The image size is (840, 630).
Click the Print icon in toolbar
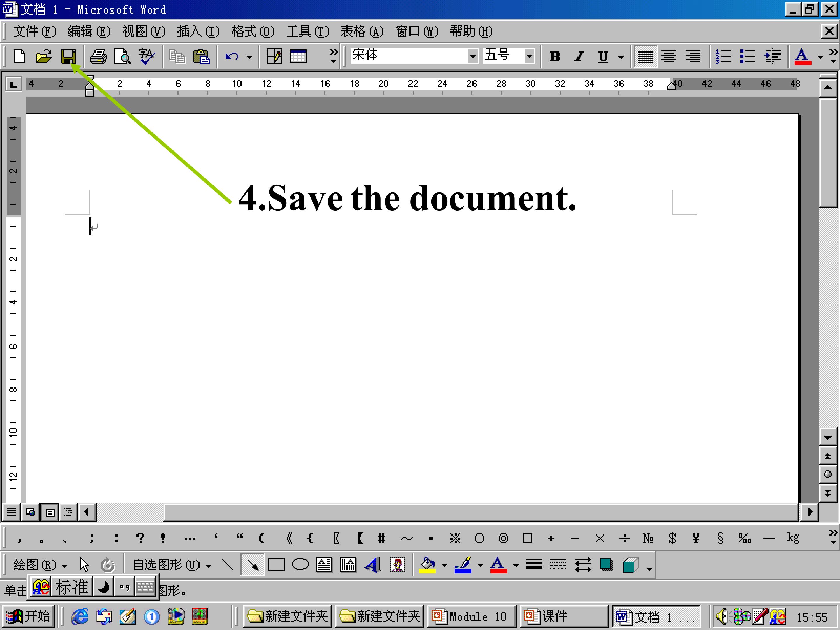98,57
